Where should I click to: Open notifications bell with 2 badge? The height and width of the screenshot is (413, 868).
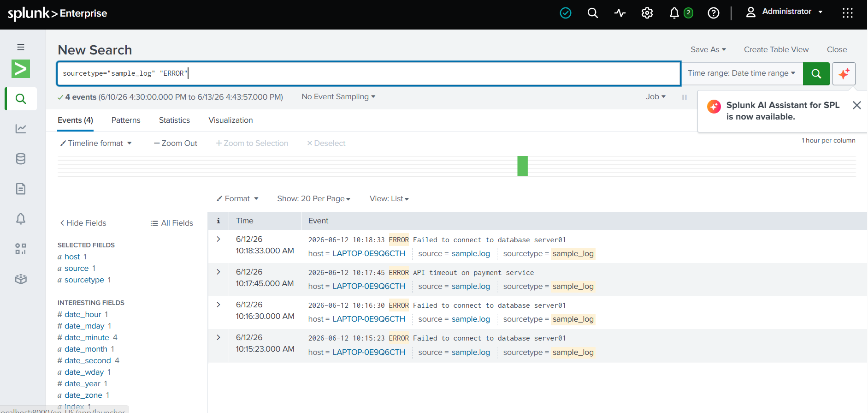[x=681, y=13]
